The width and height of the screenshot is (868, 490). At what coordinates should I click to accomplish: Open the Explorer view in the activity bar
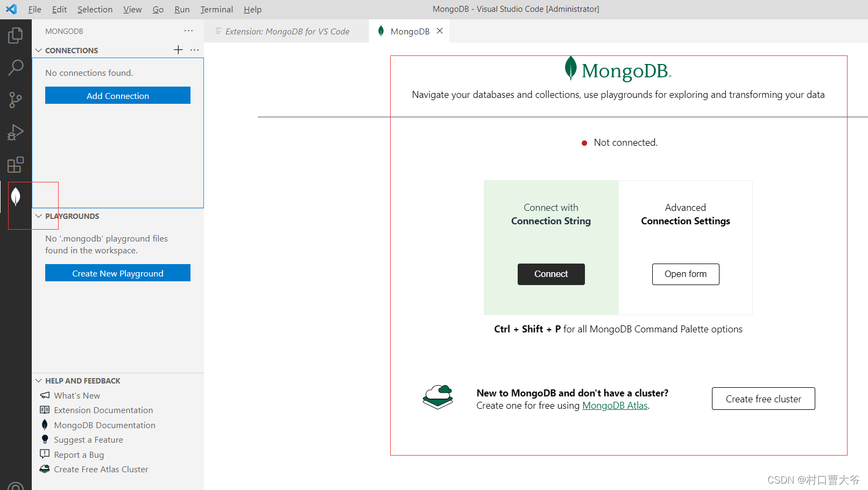point(16,35)
